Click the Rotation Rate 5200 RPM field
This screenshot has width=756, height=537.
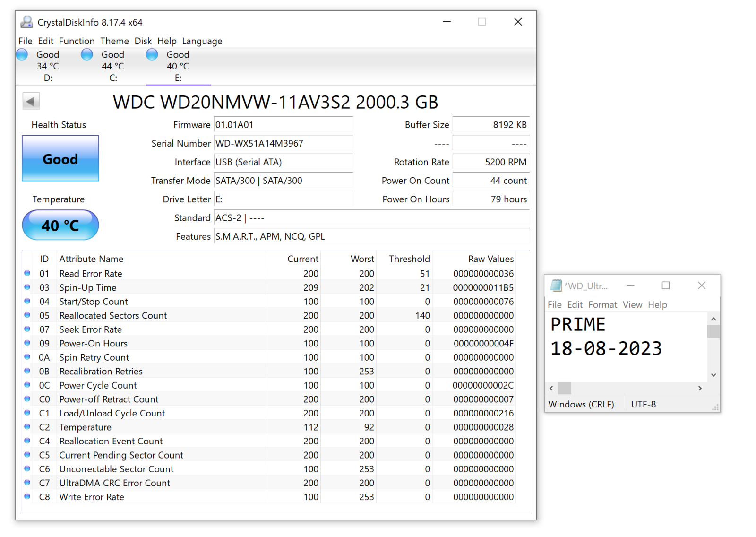coord(491,162)
